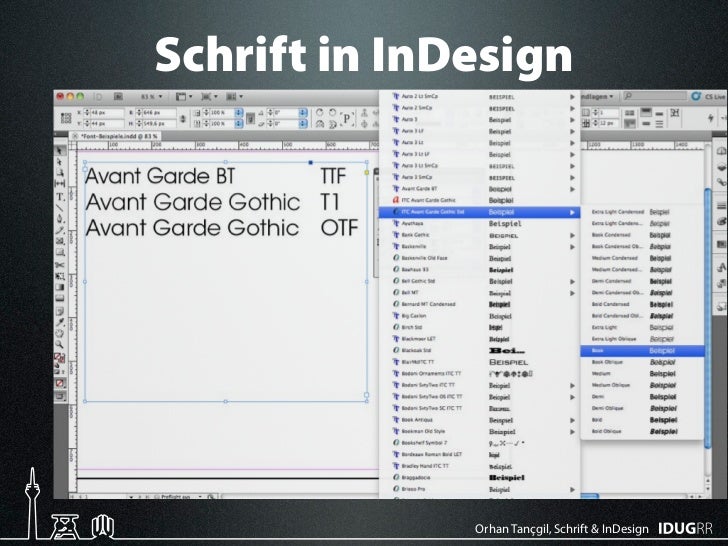The height and width of the screenshot is (546, 728).
Task: Click the fill and stroke swatch in toolbox
Action: tap(59, 358)
